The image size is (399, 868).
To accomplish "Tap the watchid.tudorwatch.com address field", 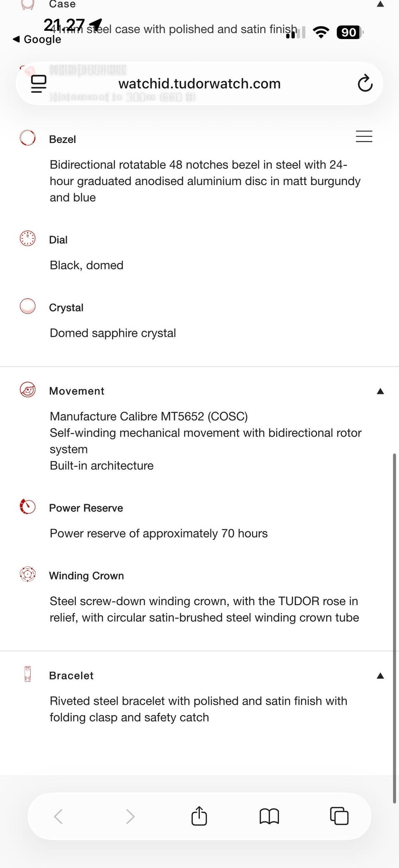I will point(199,84).
